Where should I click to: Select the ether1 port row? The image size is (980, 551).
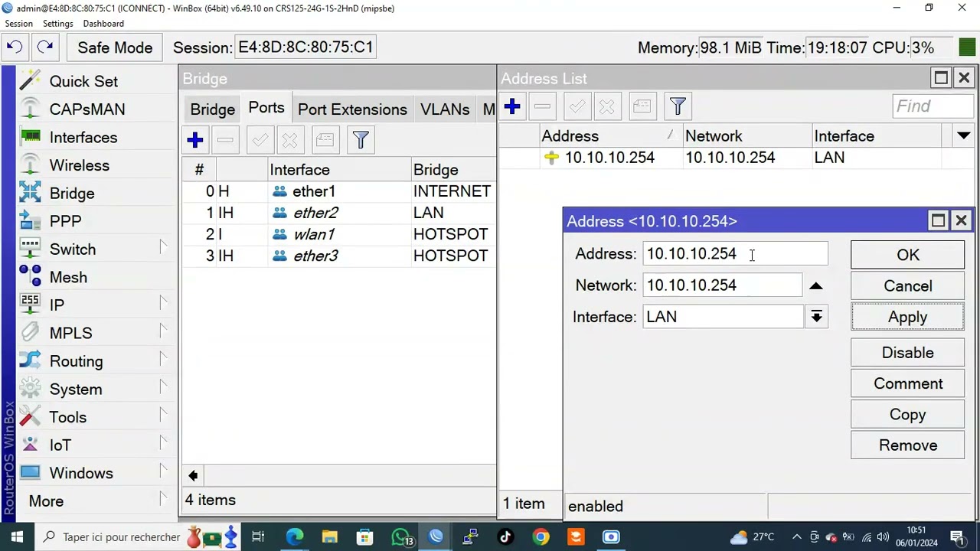339,191
